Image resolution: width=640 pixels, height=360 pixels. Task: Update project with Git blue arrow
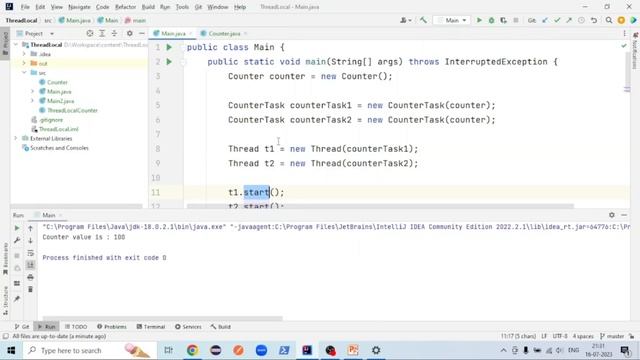click(x=545, y=20)
